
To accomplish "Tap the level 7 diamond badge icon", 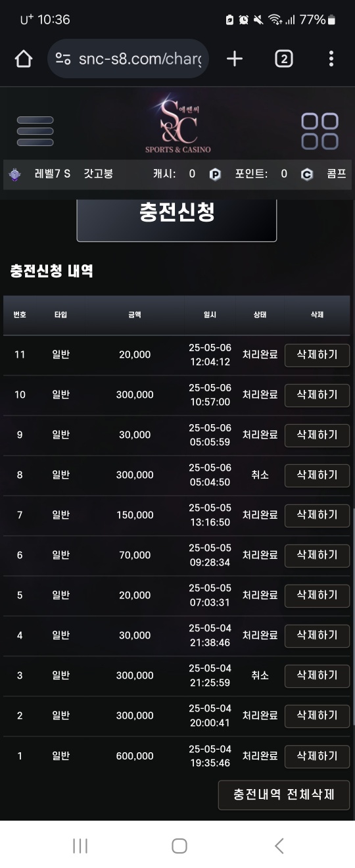I will [15, 174].
